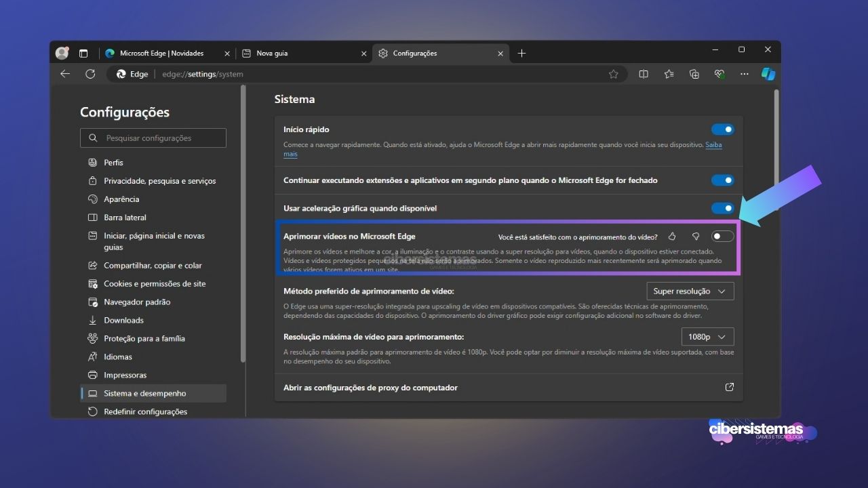
Task: Open the Copilot icon in toolbar
Action: pos(768,74)
